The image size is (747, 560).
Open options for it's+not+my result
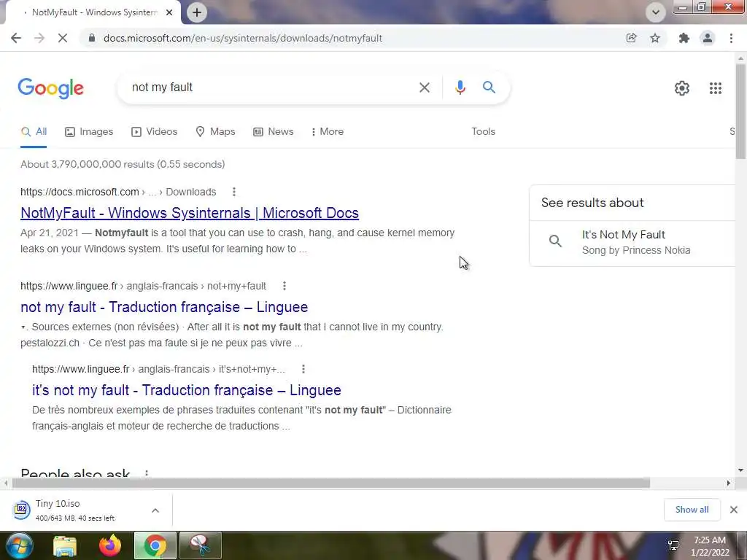click(303, 369)
